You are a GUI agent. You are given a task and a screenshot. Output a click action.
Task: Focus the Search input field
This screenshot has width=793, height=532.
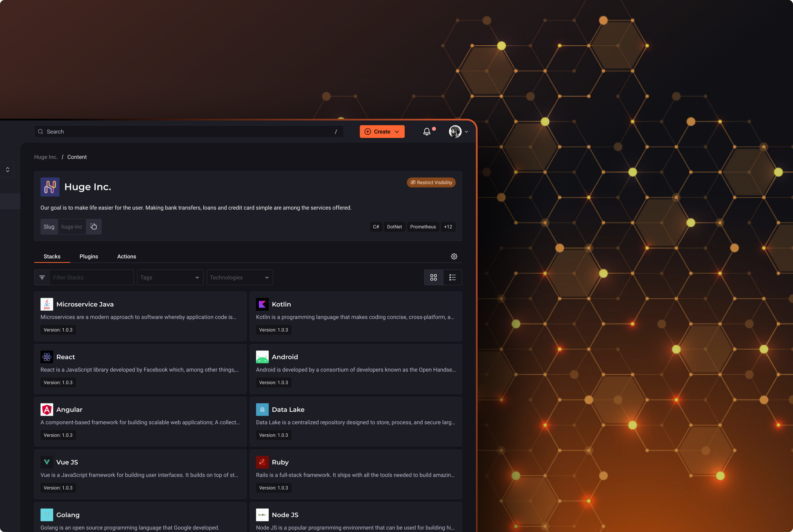click(x=189, y=132)
